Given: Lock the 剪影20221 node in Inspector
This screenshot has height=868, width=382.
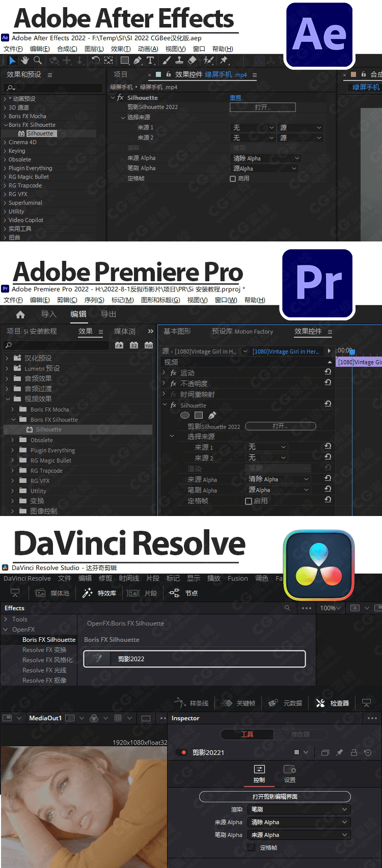Looking at the screenshot, I should tap(354, 752).
